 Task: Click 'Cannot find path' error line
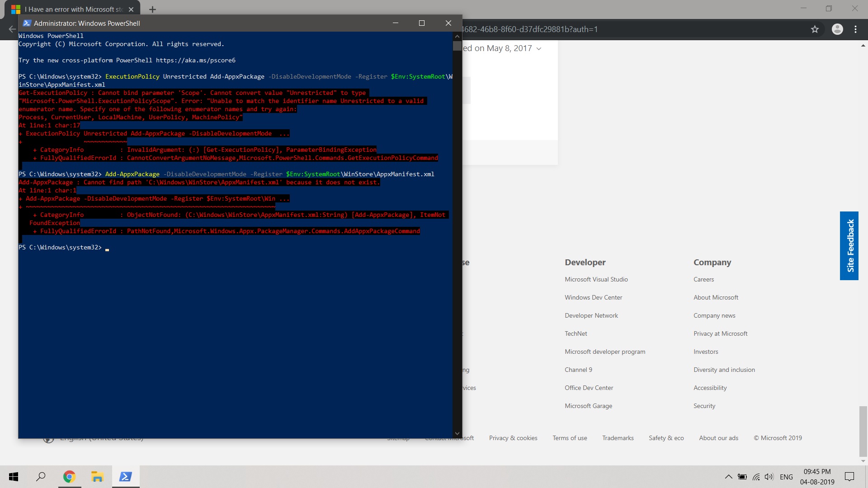click(x=199, y=183)
